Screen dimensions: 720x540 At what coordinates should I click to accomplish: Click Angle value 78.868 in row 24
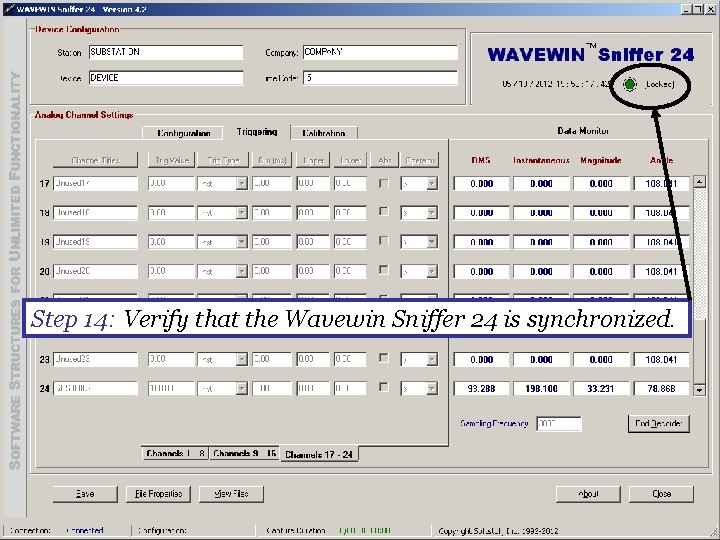pyautogui.click(x=661, y=388)
